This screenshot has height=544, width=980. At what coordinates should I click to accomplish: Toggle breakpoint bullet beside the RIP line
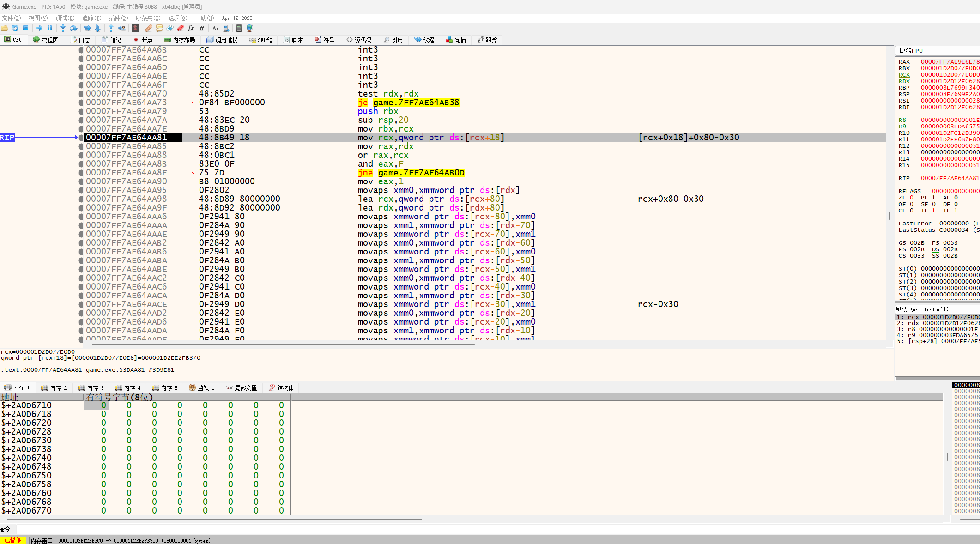coord(81,138)
